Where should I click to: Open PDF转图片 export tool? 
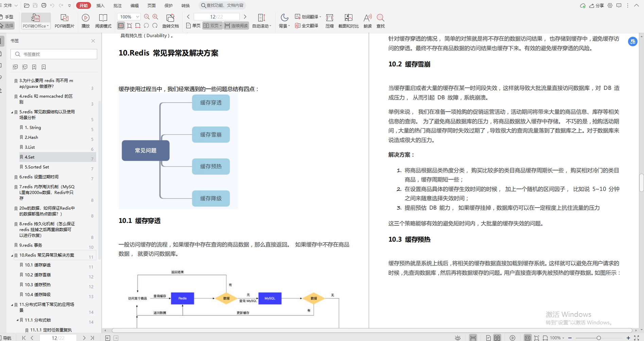pos(65,20)
